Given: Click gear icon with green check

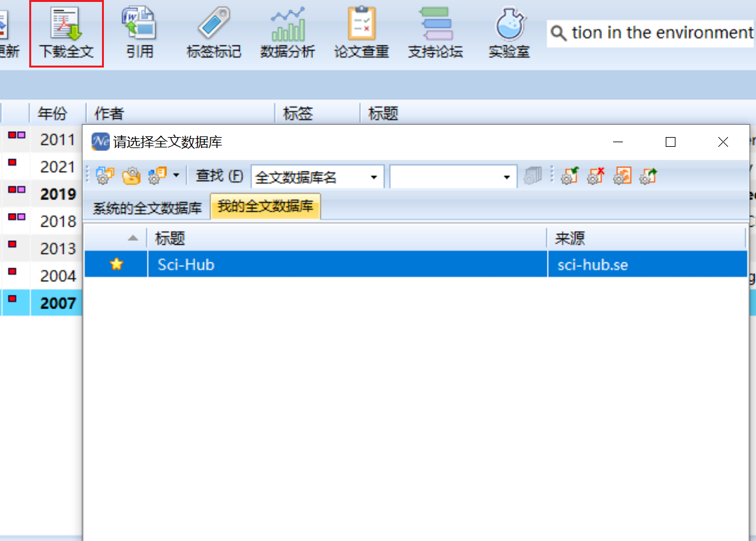Looking at the screenshot, I should 570,176.
